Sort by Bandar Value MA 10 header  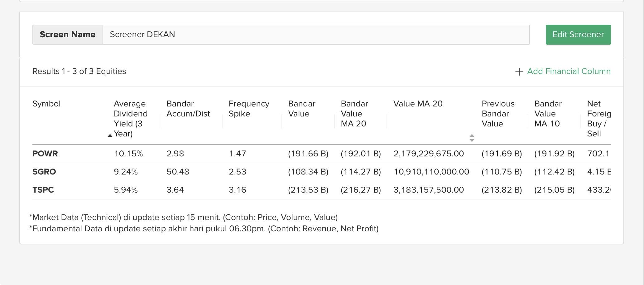click(548, 114)
